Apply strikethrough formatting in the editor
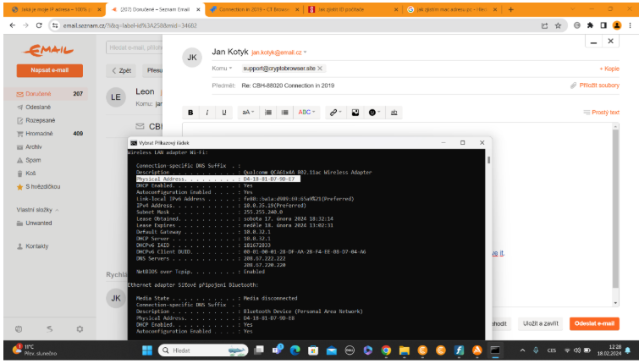This screenshot has width=639, height=364. (394, 113)
